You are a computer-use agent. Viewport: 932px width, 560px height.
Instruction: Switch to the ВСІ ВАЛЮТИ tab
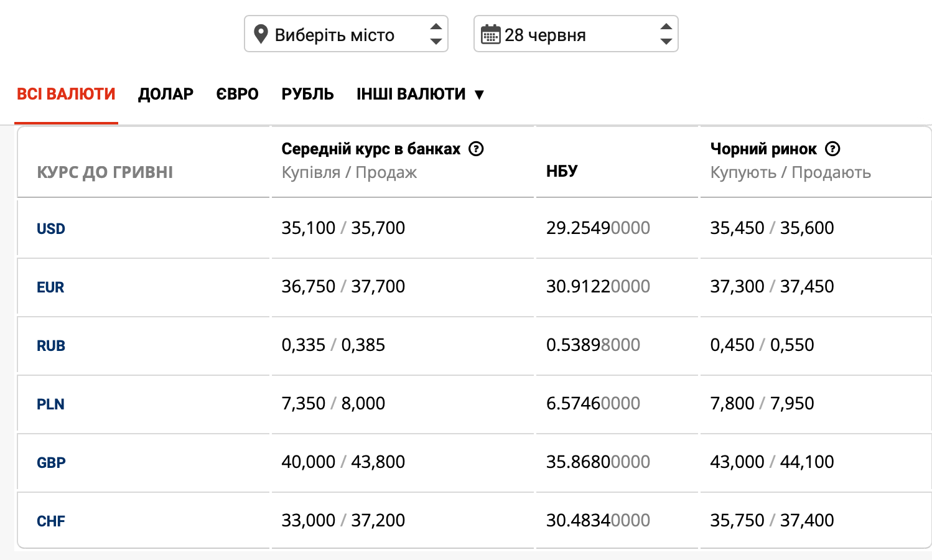pos(66,94)
